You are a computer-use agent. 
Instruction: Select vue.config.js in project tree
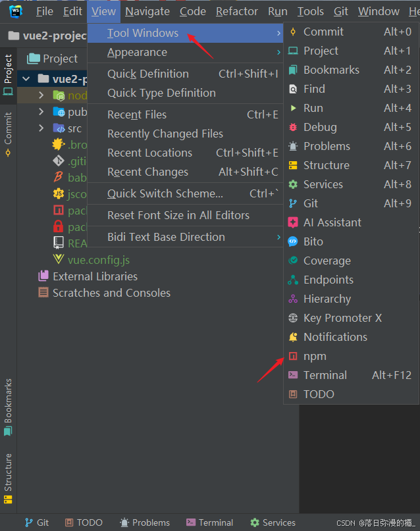coord(99,260)
